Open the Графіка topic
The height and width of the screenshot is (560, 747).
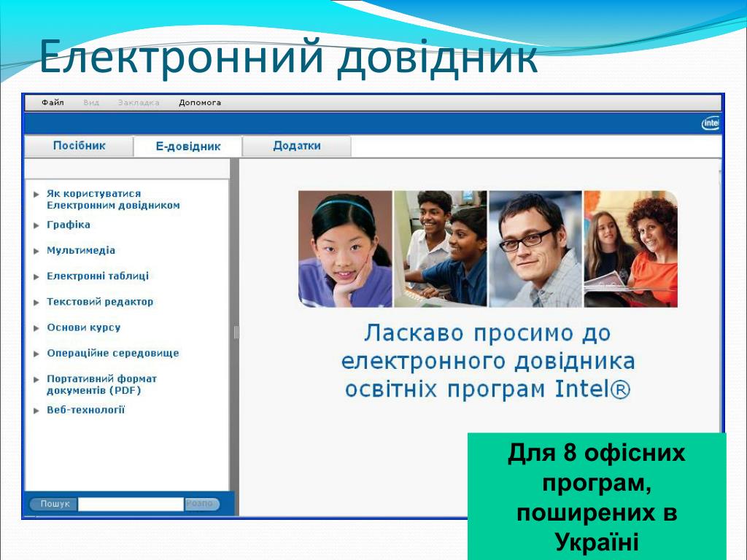pyautogui.click(x=68, y=225)
